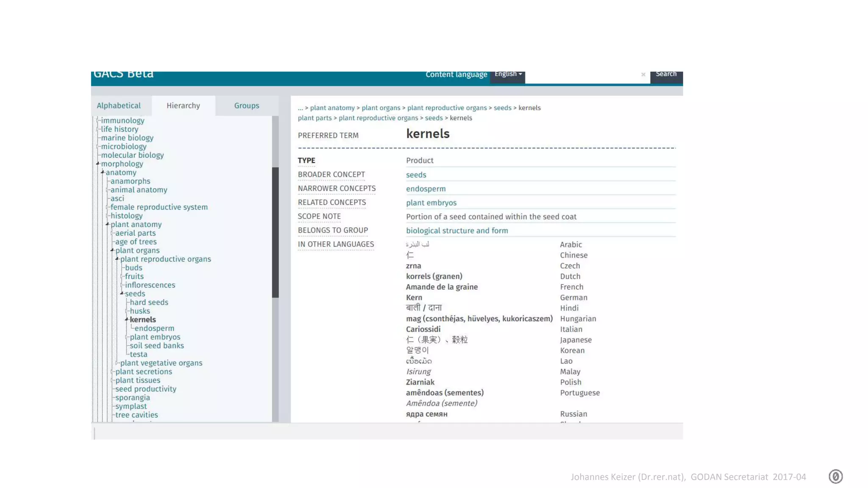Screen dimensions: 868x488
Task: Switch to the Groups tab
Action: click(246, 105)
